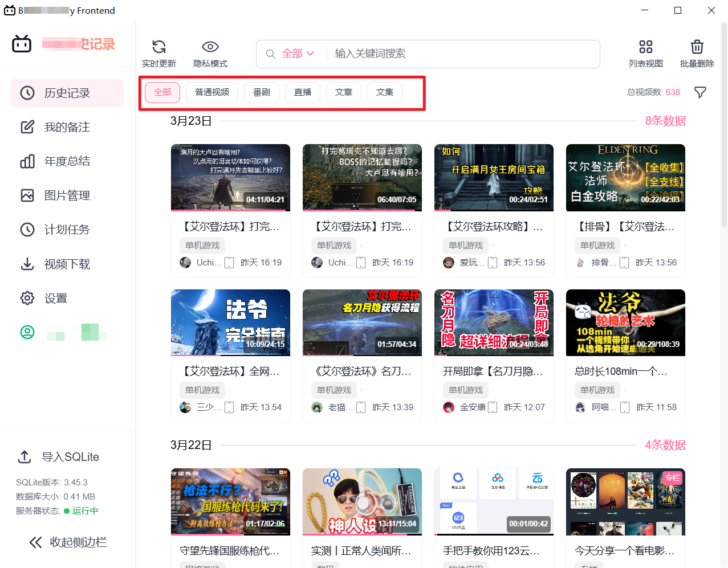This screenshot has width=728, height=568.
Task: Click the real-time update refresh icon
Action: click(159, 47)
